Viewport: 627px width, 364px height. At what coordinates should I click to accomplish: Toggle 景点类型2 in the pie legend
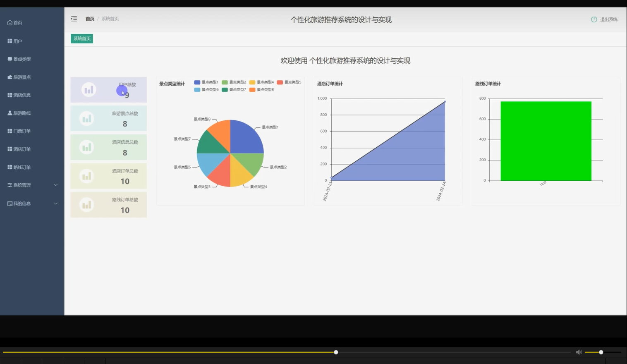point(234,82)
